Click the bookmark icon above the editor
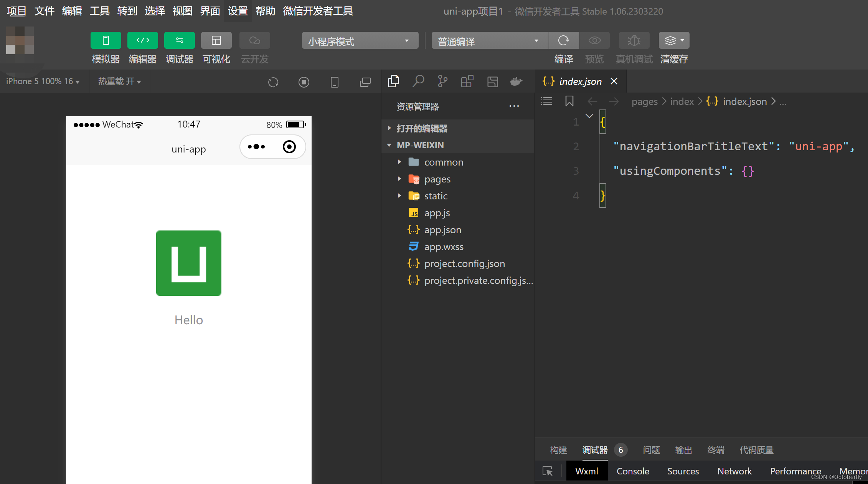The width and height of the screenshot is (868, 484). [569, 101]
